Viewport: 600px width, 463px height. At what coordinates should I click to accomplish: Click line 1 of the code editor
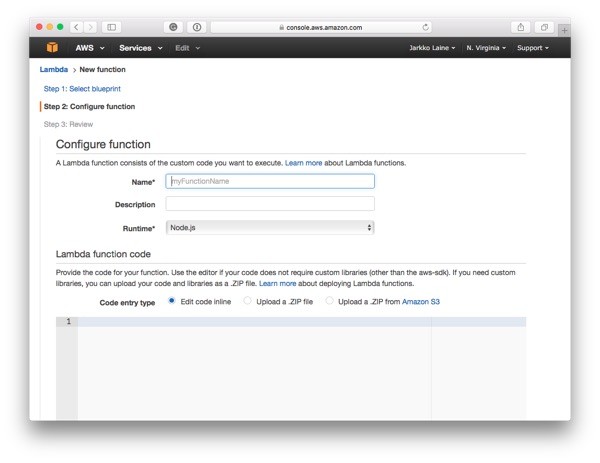pyautogui.click(x=302, y=322)
